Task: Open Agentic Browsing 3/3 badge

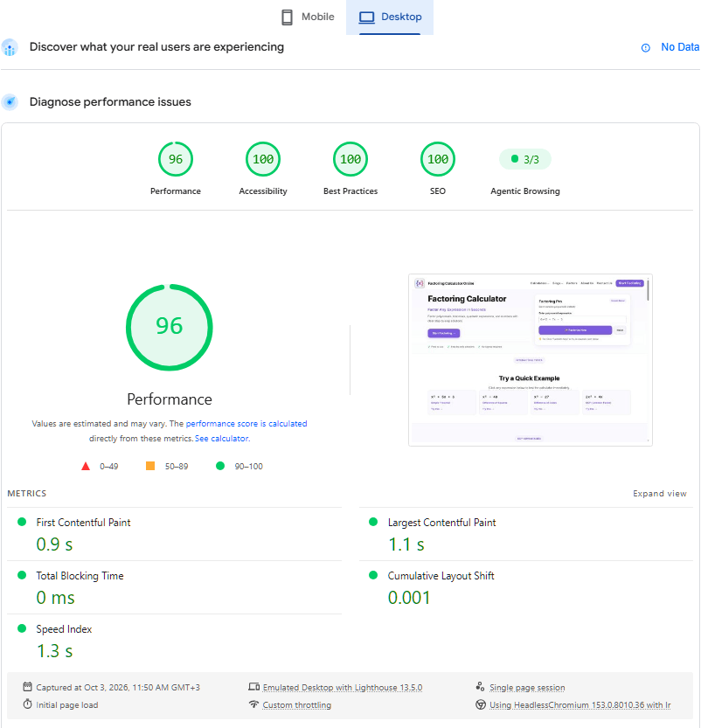Action: [x=525, y=159]
